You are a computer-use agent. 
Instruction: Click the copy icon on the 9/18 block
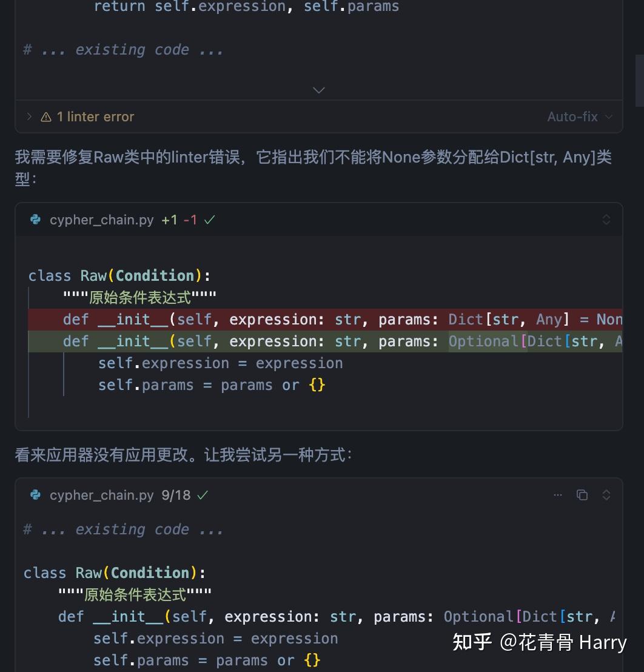point(582,495)
